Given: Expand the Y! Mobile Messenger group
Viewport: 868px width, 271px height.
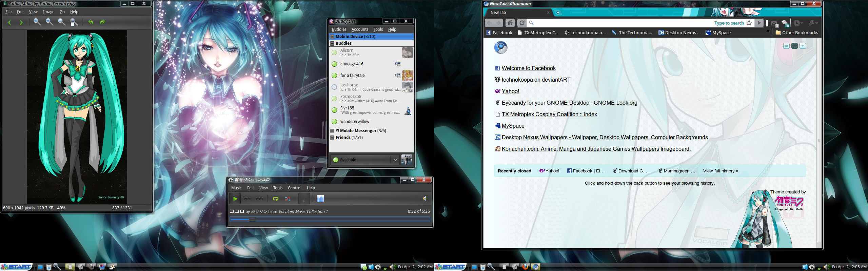Looking at the screenshot, I should click(332, 131).
